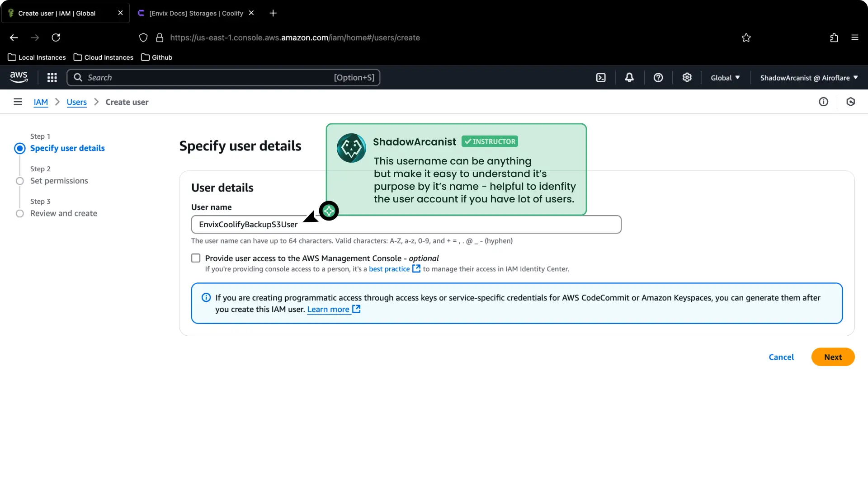The image size is (868, 488).
Task: Open the AWS services grid menu
Action: click(x=52, y=77)
